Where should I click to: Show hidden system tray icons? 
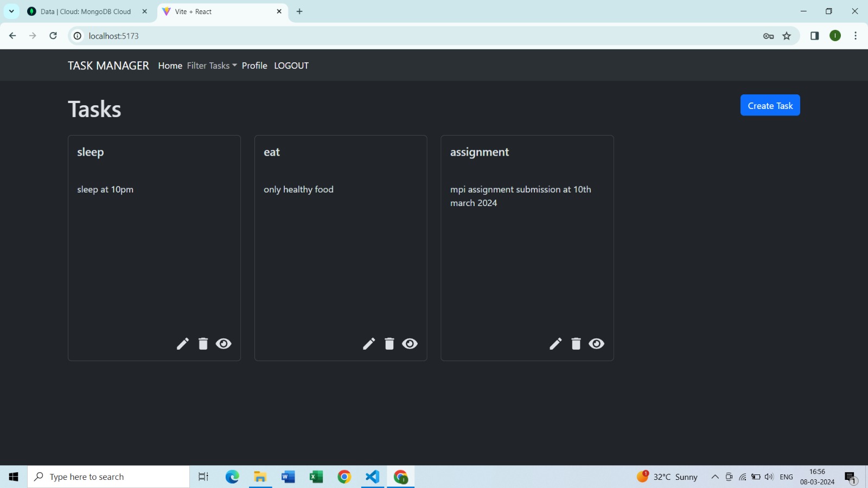[x=715, y=477]
